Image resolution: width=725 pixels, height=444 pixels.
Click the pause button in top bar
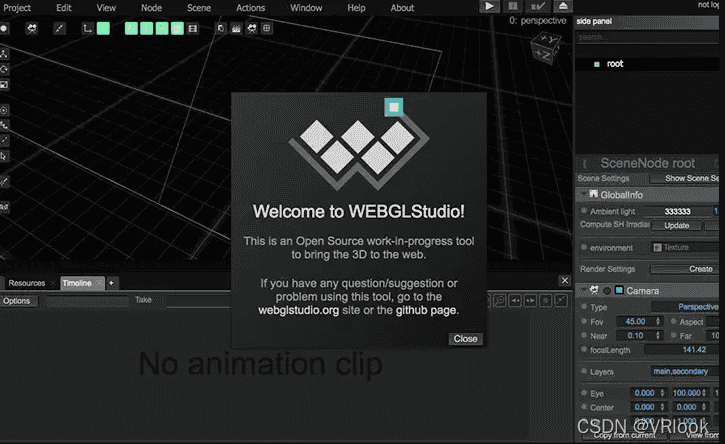point(513,6)
